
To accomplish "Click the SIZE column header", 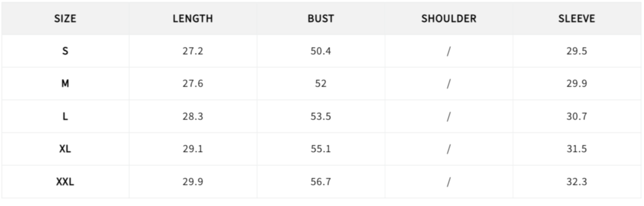I will pos(65,19).
